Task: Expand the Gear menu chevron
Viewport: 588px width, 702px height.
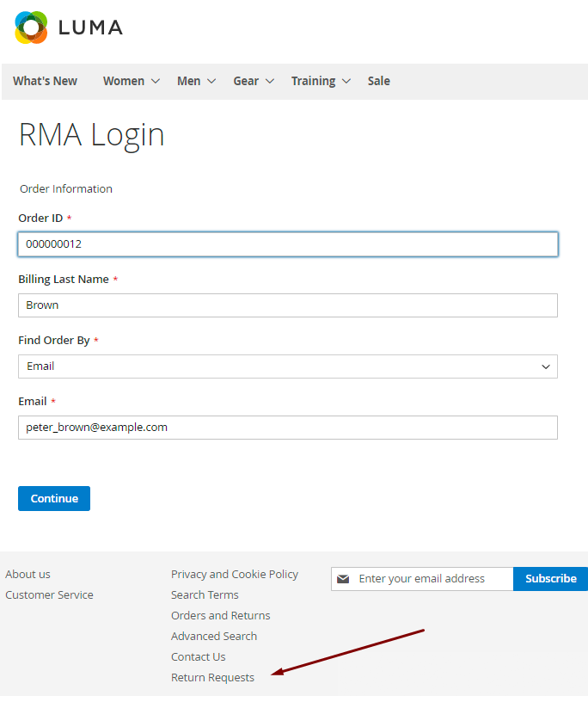Action: (x=269, y=81)
